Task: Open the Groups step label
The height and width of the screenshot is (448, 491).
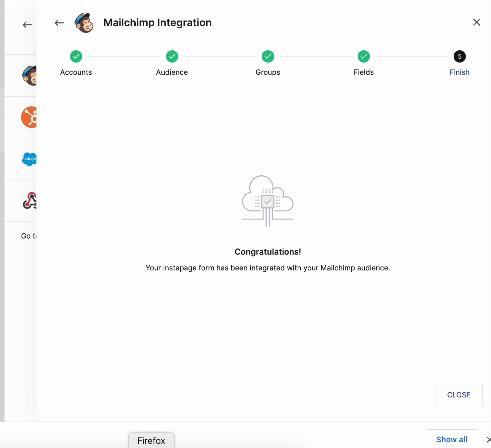Action: click(268, 72)
